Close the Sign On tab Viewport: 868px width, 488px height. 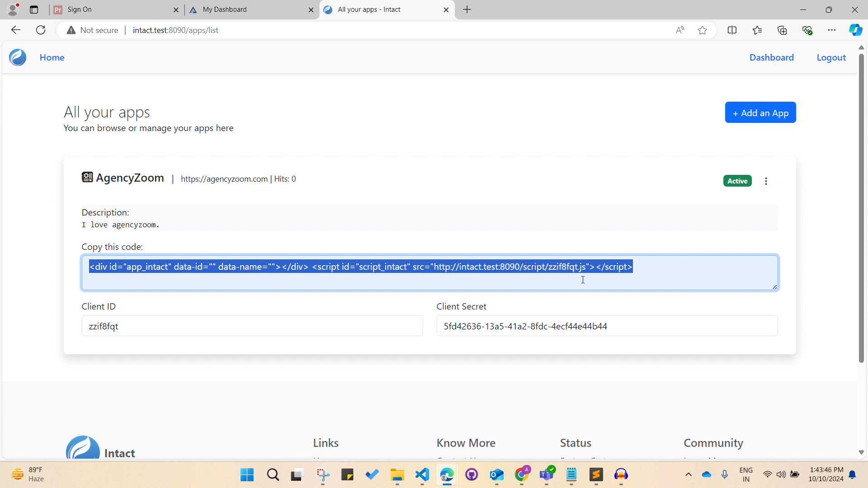[x=176, y=9]
